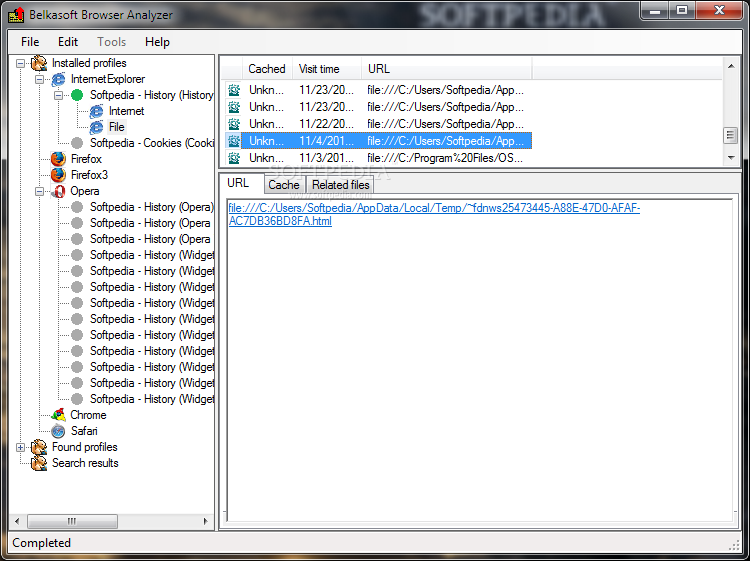Click the up arrow of history list scrollbar
The height and width of the screenshot is (561, 750).
(x=730, y=66)
